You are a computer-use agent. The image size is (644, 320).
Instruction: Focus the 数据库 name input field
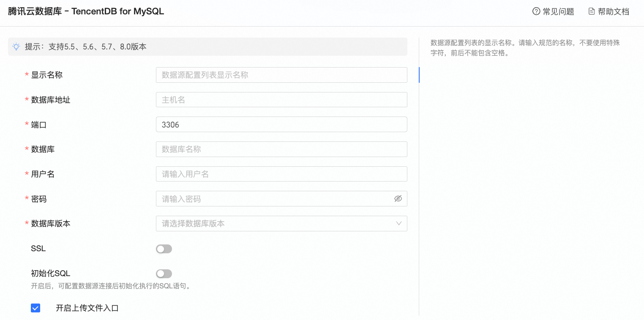[x=281, y=149]
